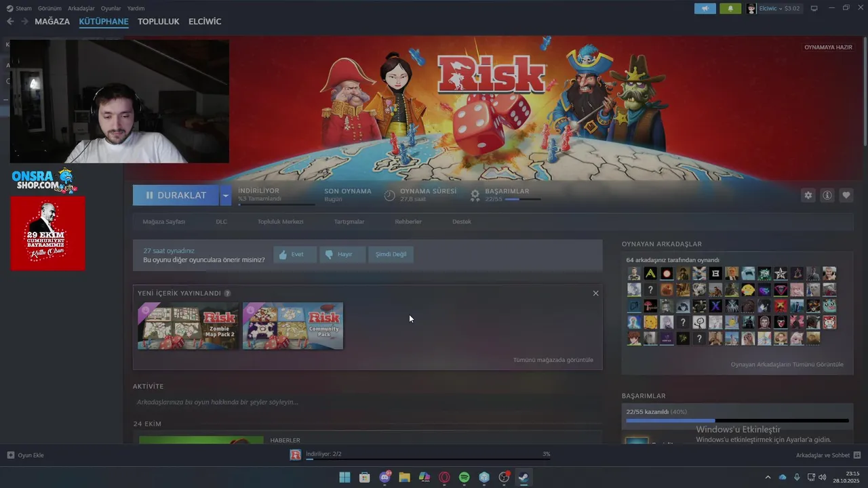Pause the download with Duraklat
868x488 pixels.
(176, 195)
